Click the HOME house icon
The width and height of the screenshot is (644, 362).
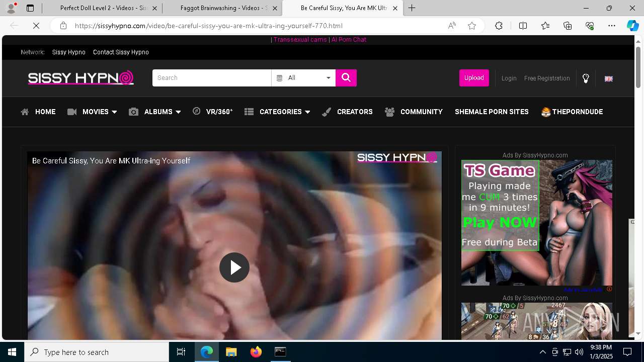25,112
